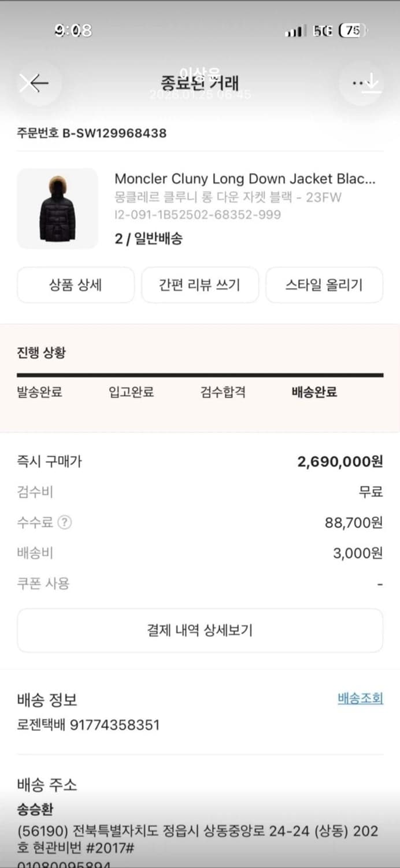
Task: Click the delivery progress bar under 진행 상황
Action: click(x=200, y=375)
